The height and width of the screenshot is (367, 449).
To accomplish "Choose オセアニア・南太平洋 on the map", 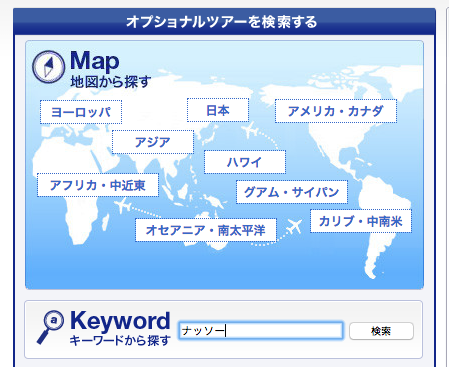I will [x=206, y=230].
